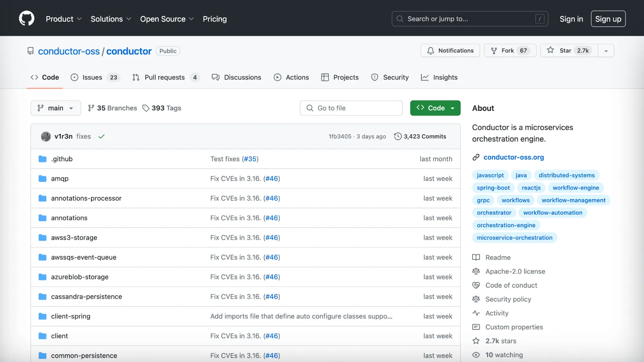Click inside the Go to file search field

351,108
